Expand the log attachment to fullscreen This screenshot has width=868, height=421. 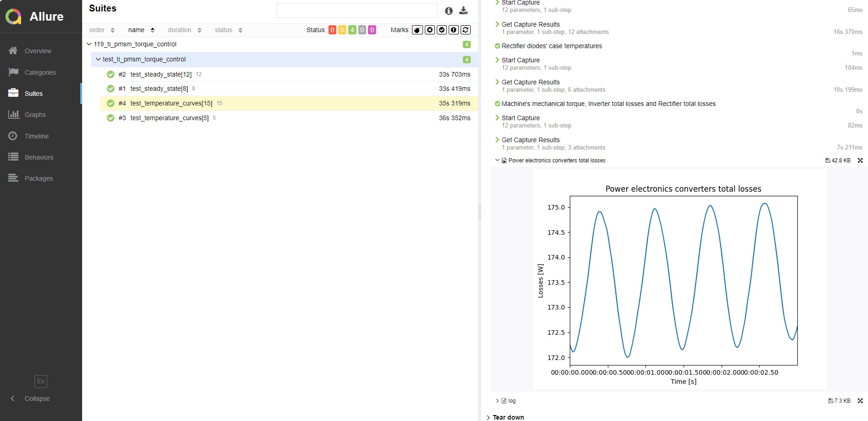[860, 401]
